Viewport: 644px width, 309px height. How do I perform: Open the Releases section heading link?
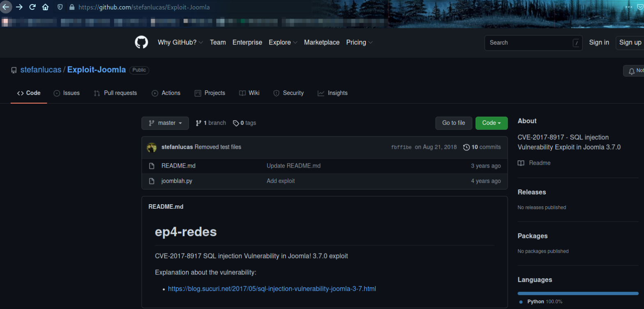point(532,192)
